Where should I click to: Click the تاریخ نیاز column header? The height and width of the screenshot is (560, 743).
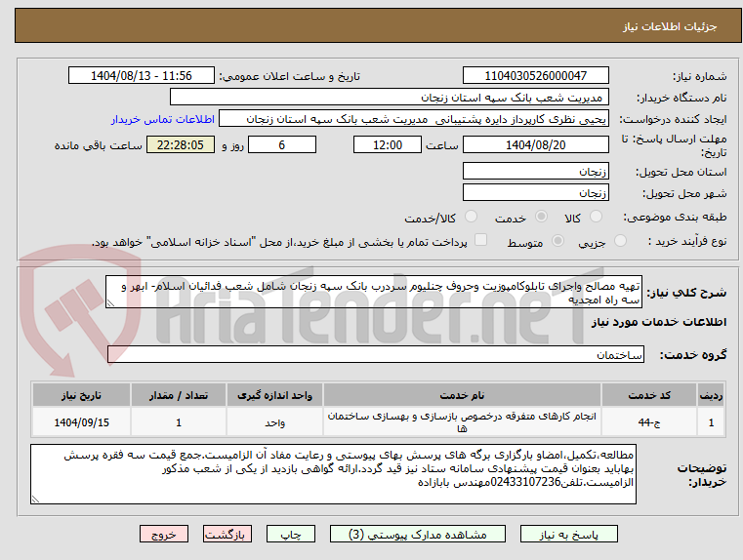[81, 395]
